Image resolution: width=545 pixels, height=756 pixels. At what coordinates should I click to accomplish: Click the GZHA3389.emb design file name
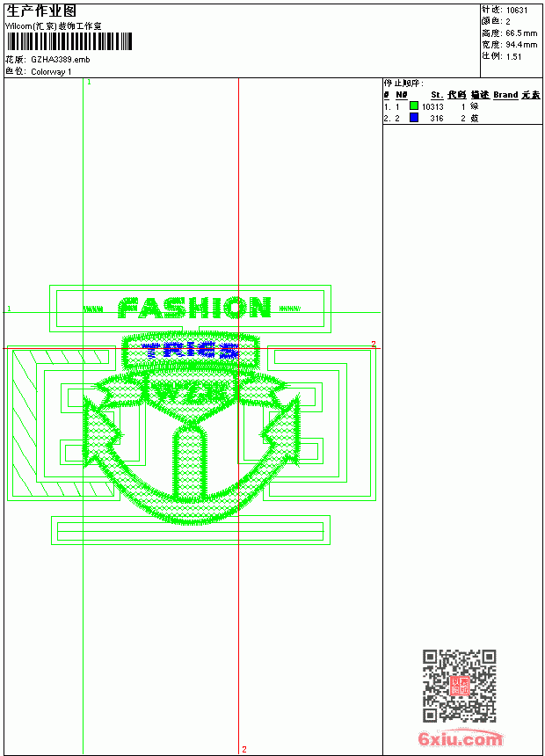coord(61,59)
